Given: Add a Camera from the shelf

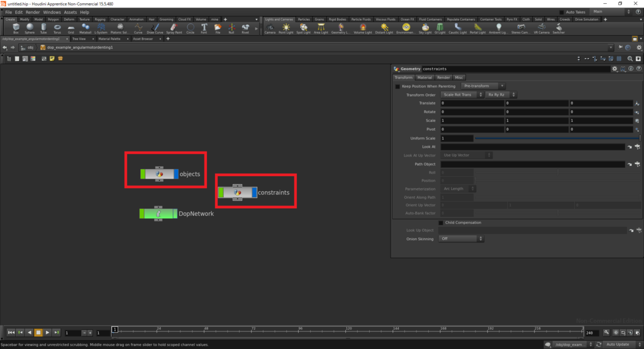Looking at the screenshot, I should point(270,28).
